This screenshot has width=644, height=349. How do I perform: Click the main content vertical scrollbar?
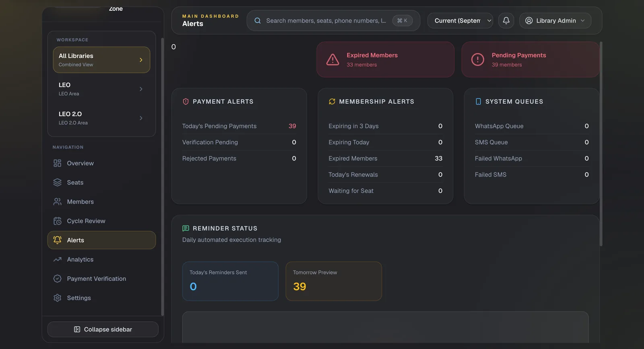click(x=601, y=144)
